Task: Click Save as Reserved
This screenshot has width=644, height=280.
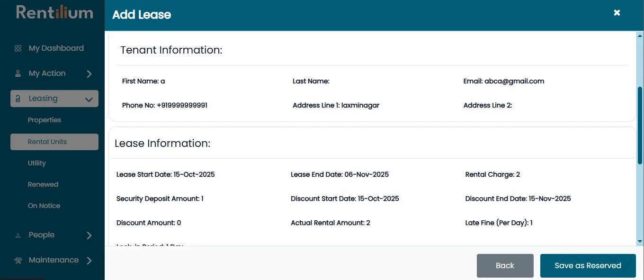Action: click(x=588, y=266)
